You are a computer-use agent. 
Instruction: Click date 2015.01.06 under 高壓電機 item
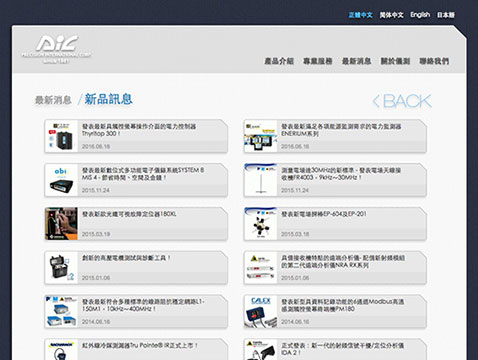click(96, 278)
